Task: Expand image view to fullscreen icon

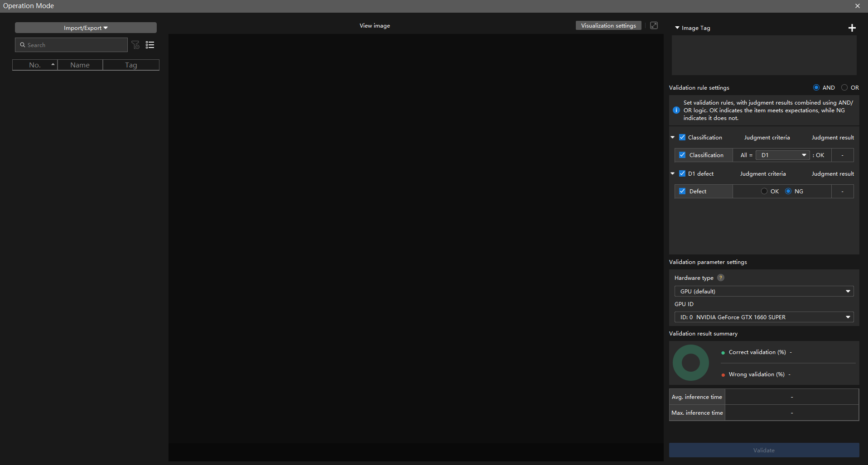Action: [654, 25]
